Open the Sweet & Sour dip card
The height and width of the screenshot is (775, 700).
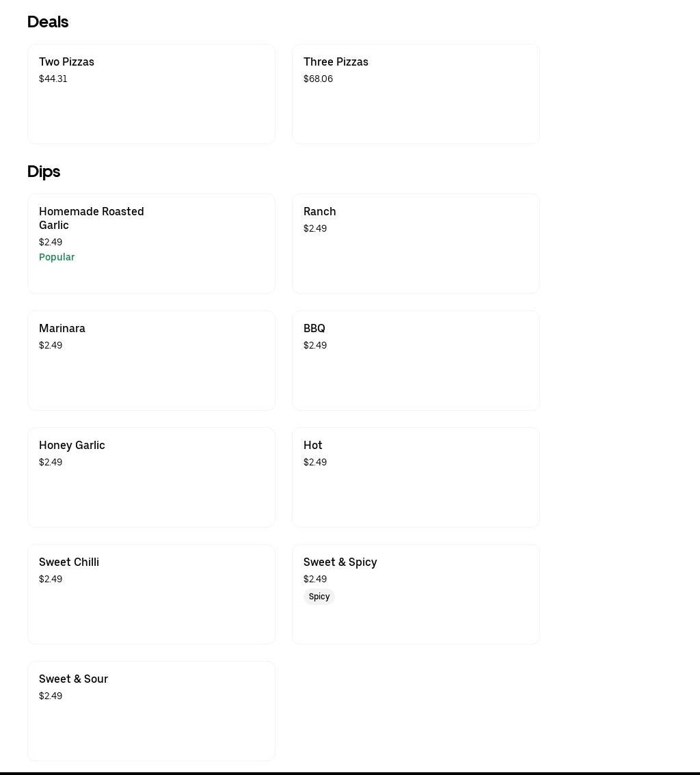click(x=151, y=711)
